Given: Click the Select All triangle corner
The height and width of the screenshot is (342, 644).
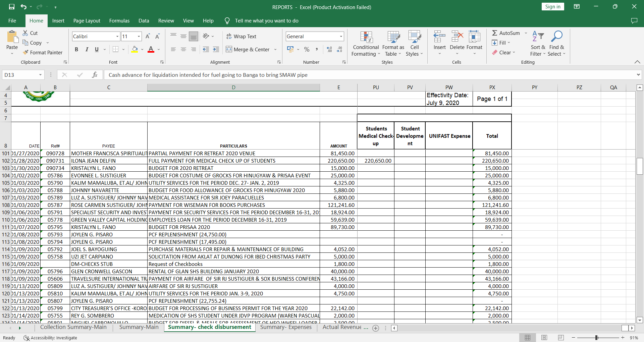Looking at the screenshot, I should click(x=7, y=88).
